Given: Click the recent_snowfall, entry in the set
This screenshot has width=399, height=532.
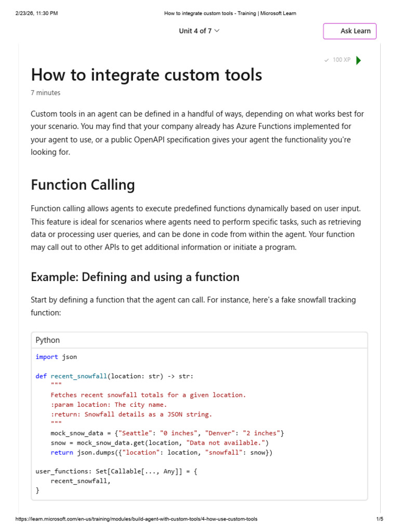Looking at the screenshot, I should (81, 481).
